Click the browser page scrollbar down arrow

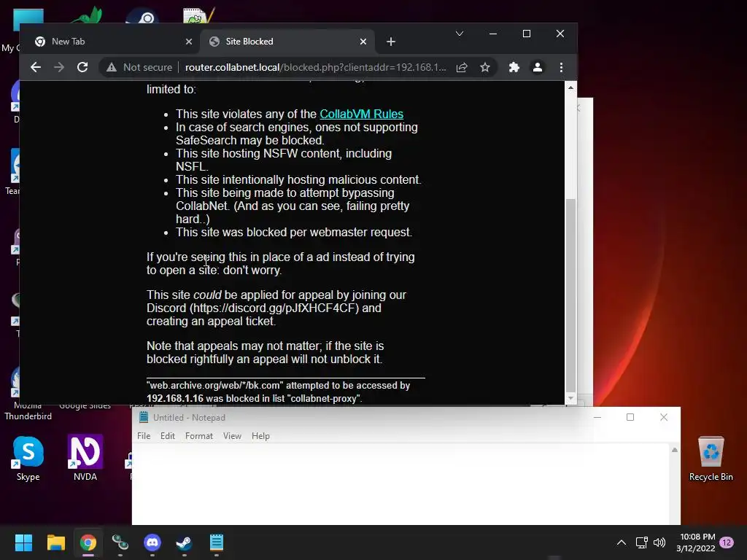click(570, 398)
